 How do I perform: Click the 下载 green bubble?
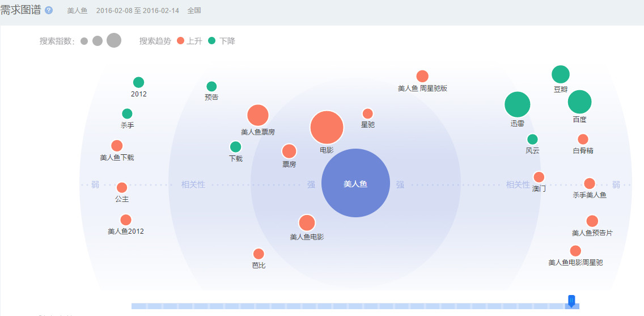235,147
